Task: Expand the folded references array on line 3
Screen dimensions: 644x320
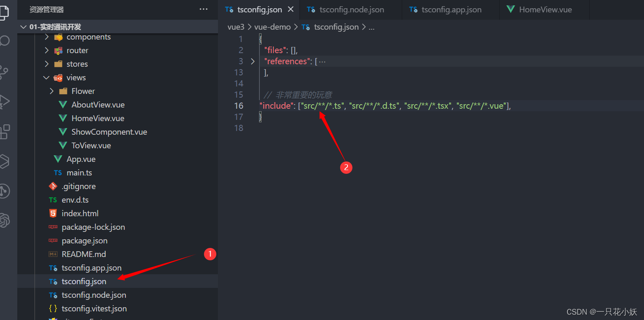Action: point(253,61)
